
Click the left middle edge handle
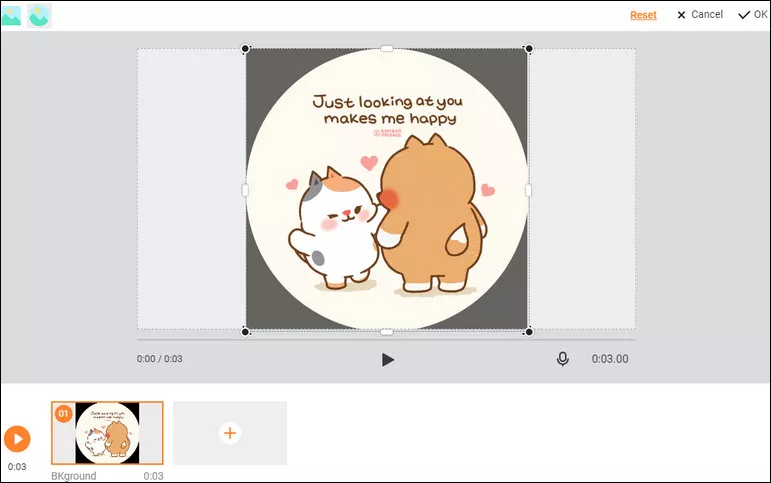click(245, 190)
